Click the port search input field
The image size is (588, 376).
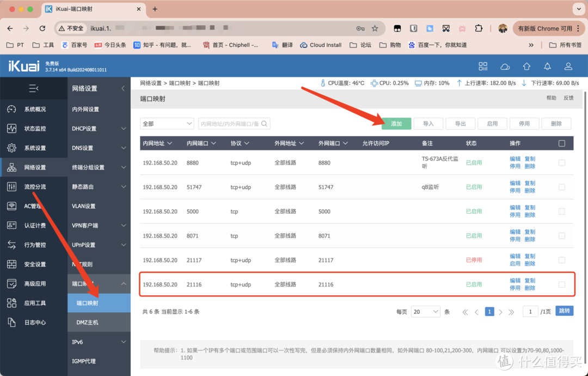231,124
